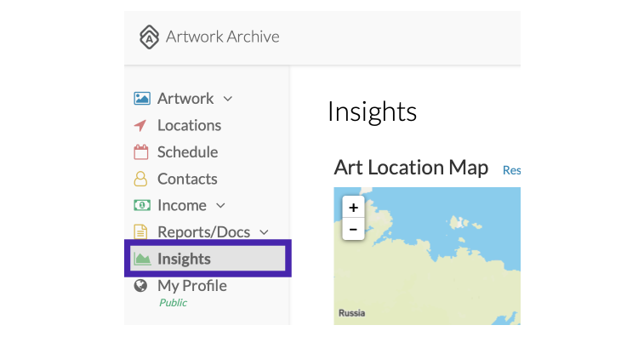Click the green Income money icon

[142, 205]
